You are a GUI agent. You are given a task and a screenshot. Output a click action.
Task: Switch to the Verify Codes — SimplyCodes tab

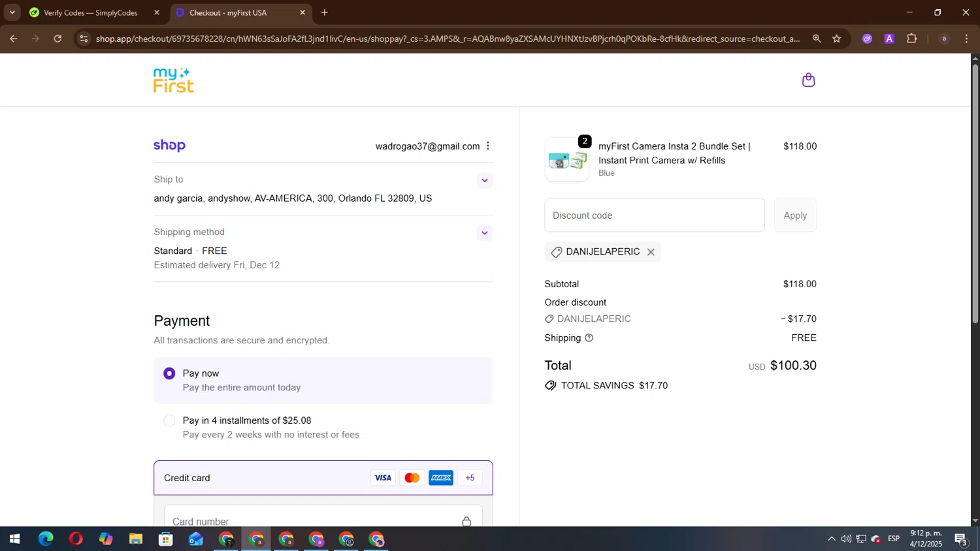click(x=90, y=12)
